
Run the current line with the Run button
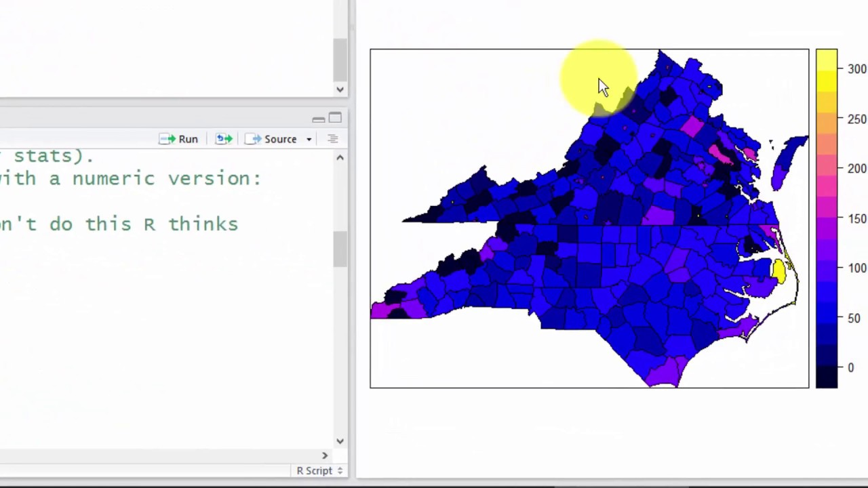tap(178, 139)
